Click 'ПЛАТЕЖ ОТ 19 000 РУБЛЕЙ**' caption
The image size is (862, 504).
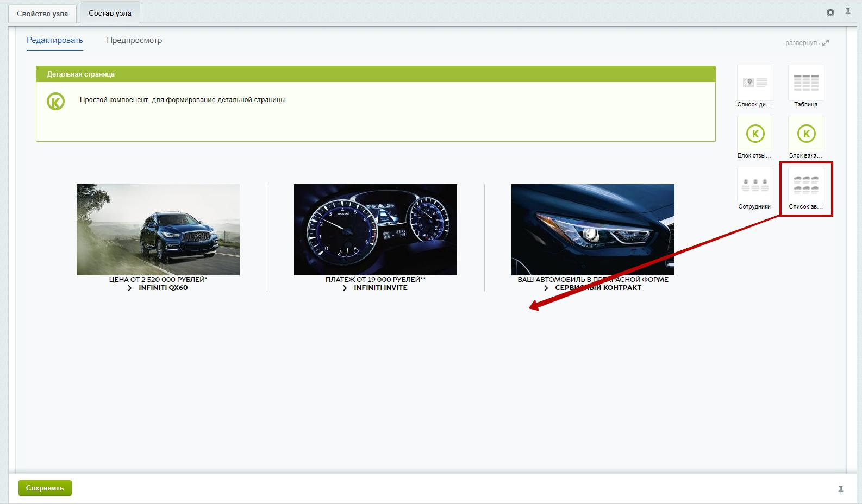pyautogui.click(x=376, y=280)
